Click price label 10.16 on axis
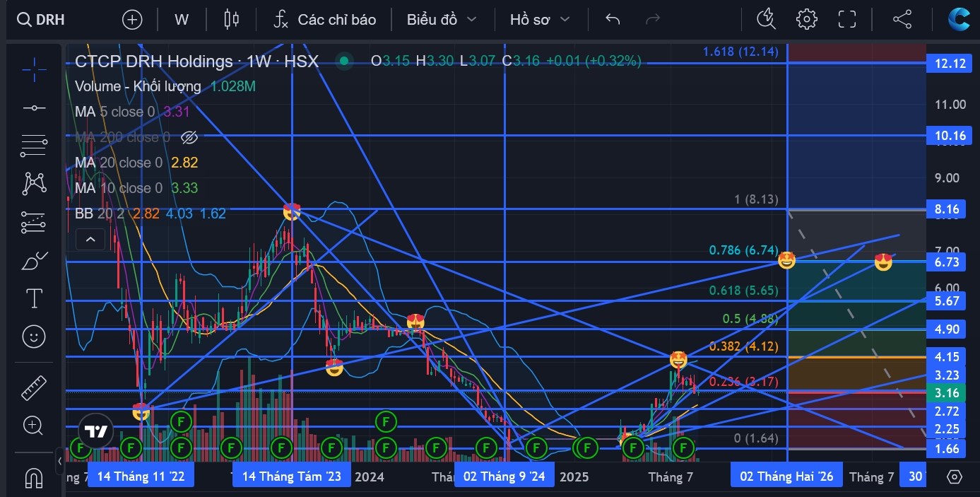 (950, 136)
